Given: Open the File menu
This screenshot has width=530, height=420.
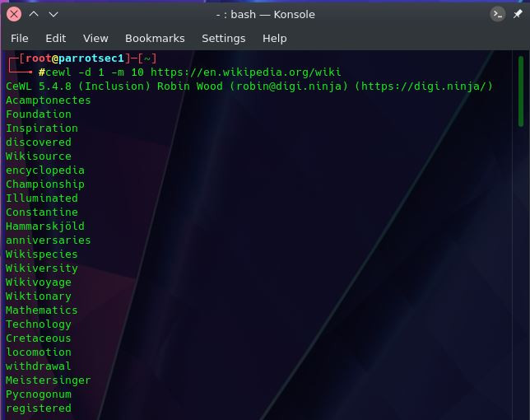Looking at the screenshot, I should (x=19, y=38).
